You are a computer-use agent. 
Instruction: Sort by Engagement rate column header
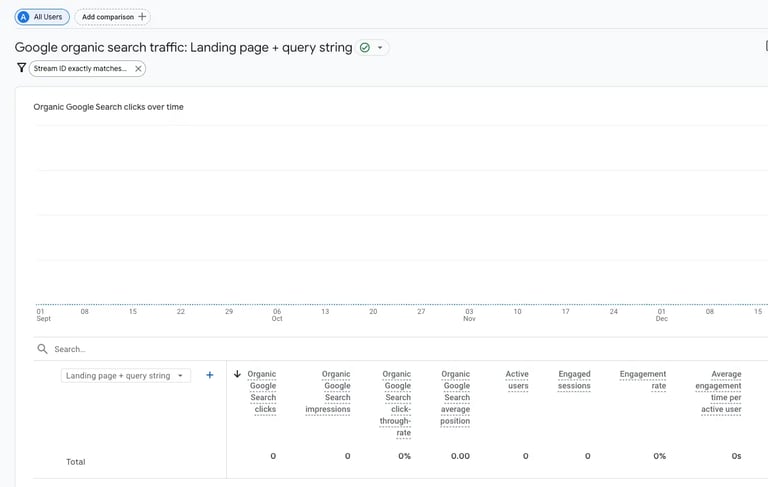pos(643,380)
